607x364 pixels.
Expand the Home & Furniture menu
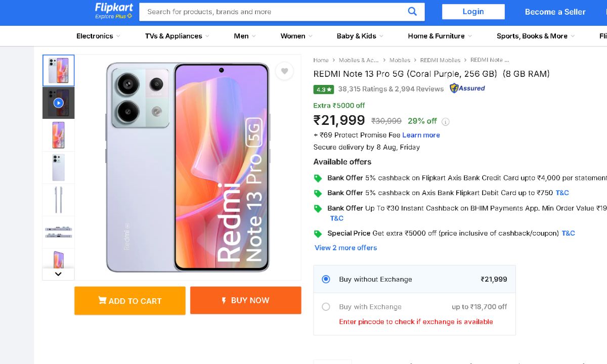point(440,36)
